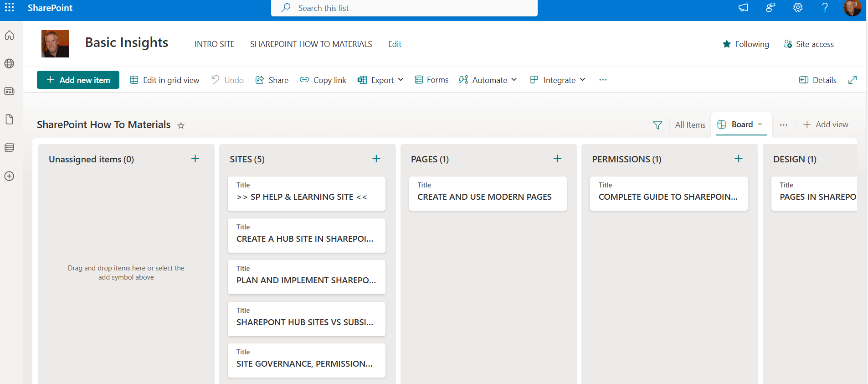Switch to All Items view

(690, 125)
